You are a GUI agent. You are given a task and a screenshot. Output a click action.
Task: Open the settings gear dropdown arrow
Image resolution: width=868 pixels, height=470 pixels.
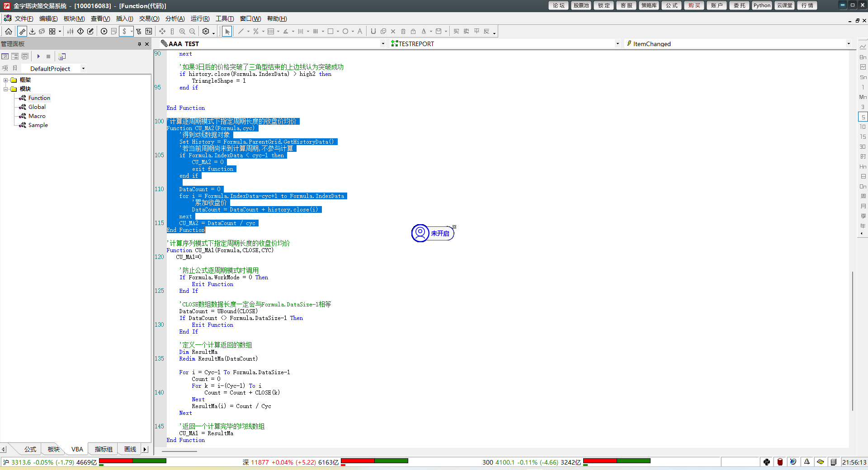(213, 33)
